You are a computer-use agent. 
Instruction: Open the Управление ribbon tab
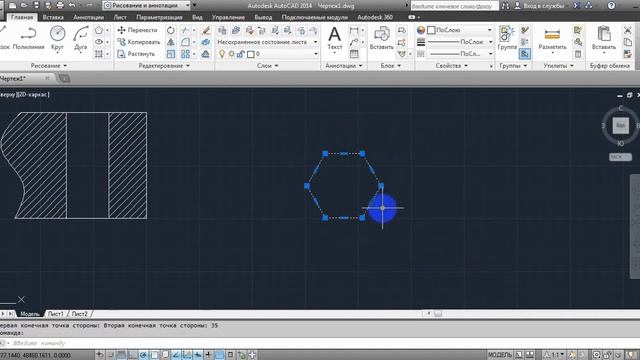[228, 17]
